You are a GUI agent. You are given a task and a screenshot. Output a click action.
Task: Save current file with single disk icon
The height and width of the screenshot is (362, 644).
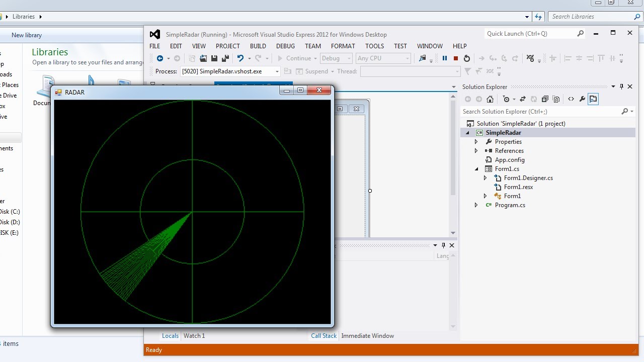(x=214, y=58)
